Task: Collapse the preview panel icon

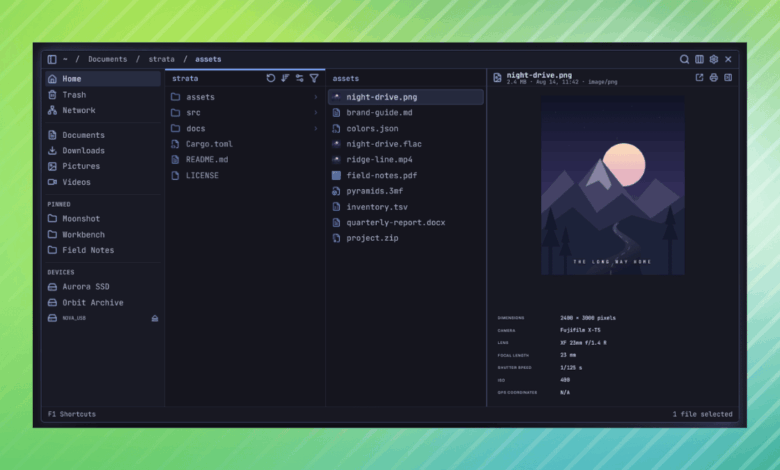Action: 728,78
